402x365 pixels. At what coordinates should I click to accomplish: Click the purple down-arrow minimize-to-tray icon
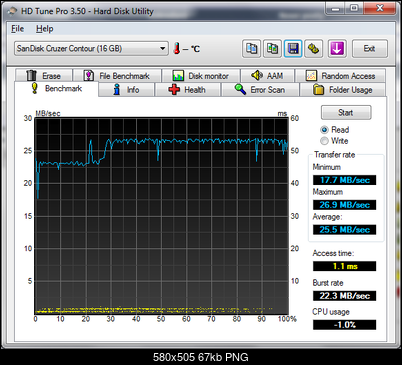[x=337, y=49]
